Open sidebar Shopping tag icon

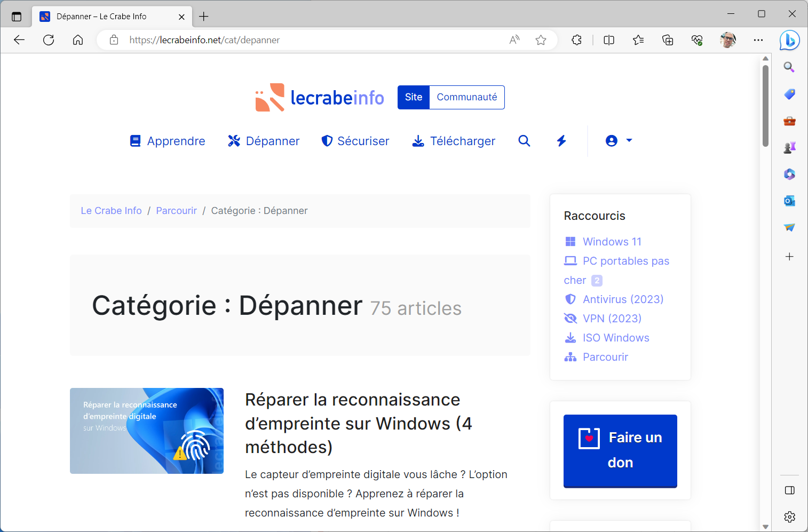click(789, 94)
